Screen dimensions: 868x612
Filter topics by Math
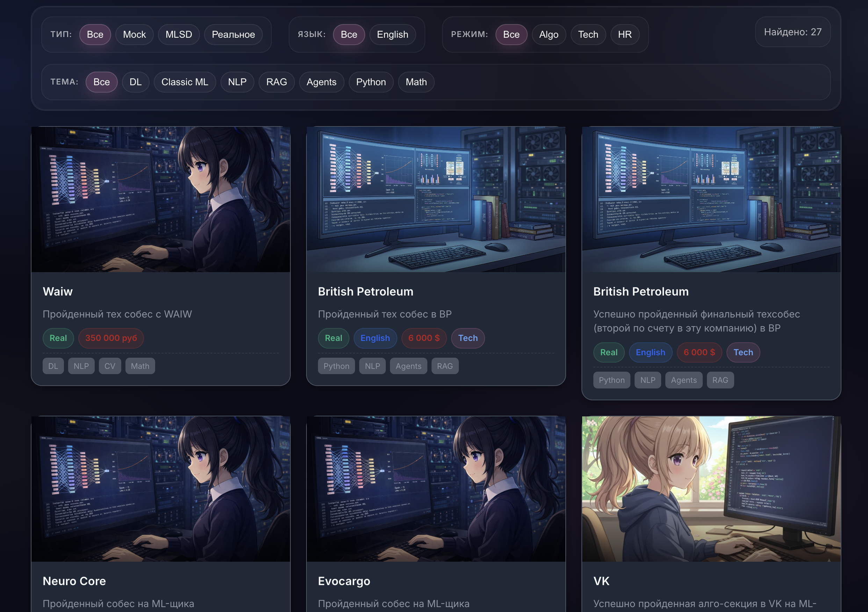pos(416,82)
